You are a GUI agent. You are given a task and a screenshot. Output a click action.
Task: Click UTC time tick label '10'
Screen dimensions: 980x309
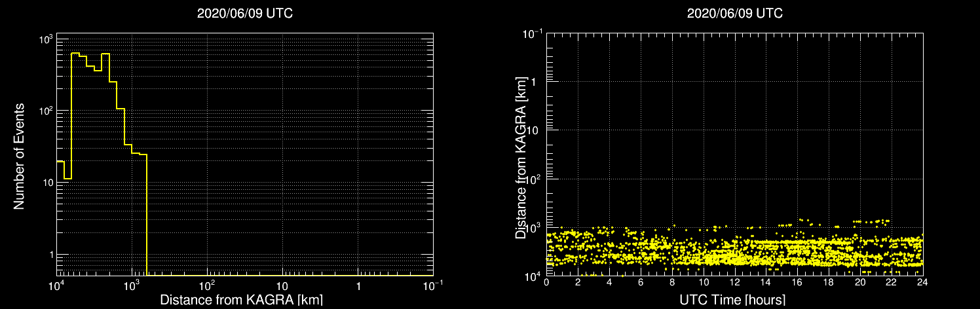(x=703, y=283)
